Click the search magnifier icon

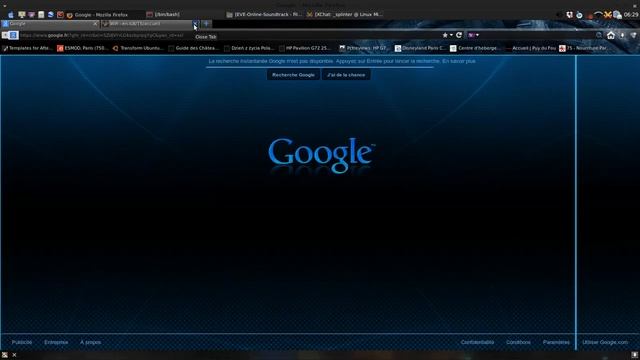(599, 36)
